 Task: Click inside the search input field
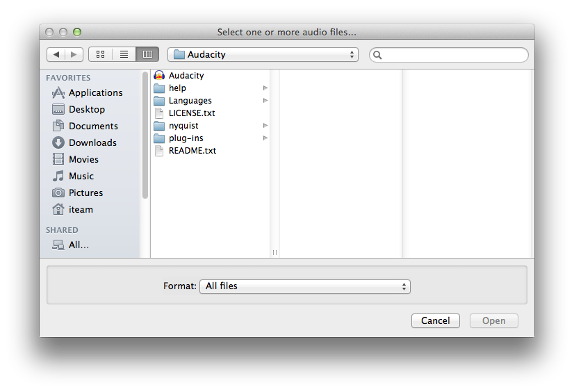click(x=449, y=55)
